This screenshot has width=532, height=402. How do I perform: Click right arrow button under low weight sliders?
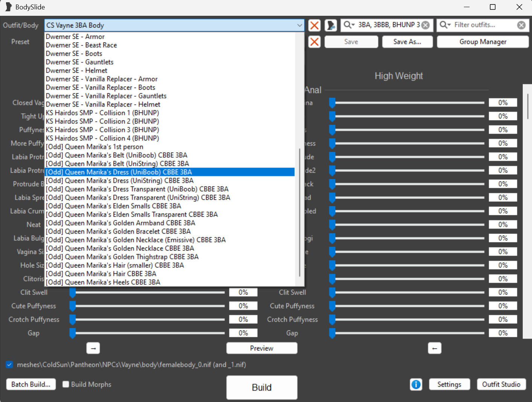tap(93, 348)
